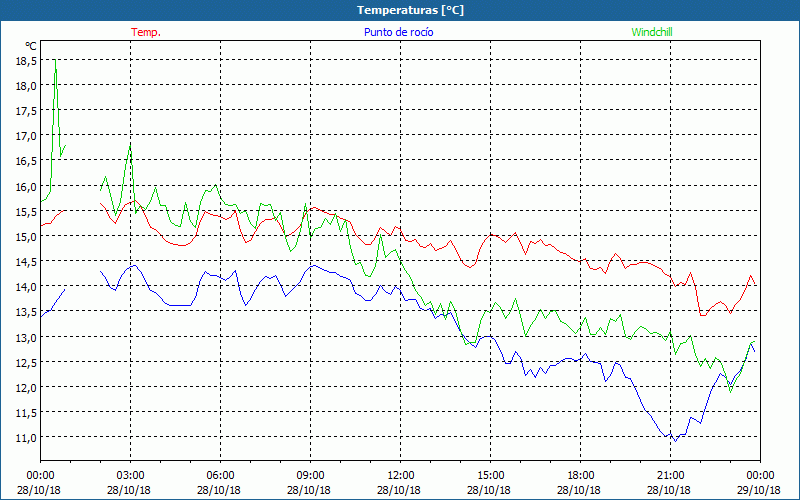The height and width of the screenshot is (500, 800).
Task: Click the 17,5 y-axis value
Action: [x=27, y=111]
